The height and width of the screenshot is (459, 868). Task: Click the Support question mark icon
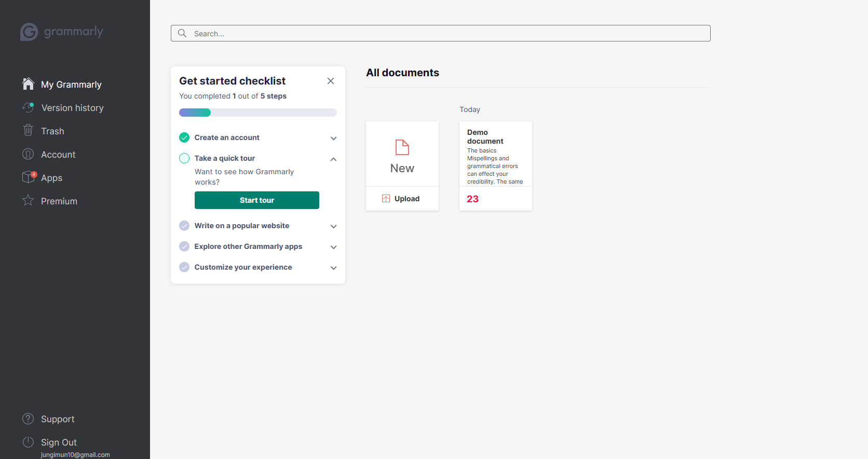[x=28, y=419]
